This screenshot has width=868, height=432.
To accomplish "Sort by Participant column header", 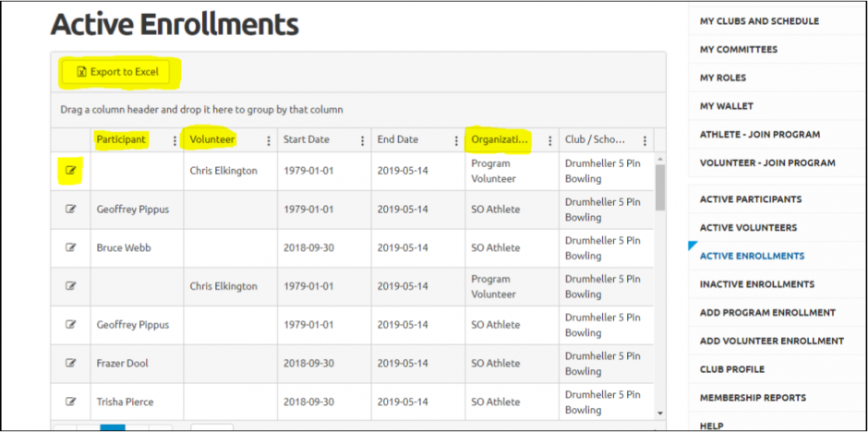I will [x=121, y=139].
